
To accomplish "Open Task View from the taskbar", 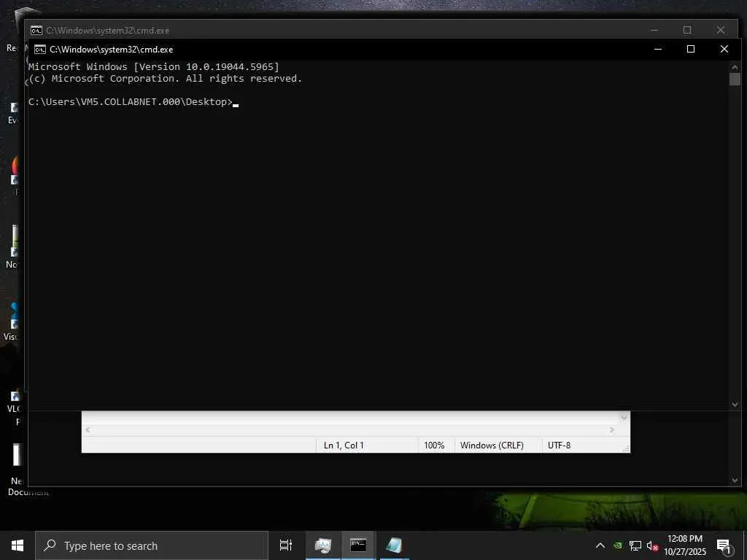I will pos(286,545).
